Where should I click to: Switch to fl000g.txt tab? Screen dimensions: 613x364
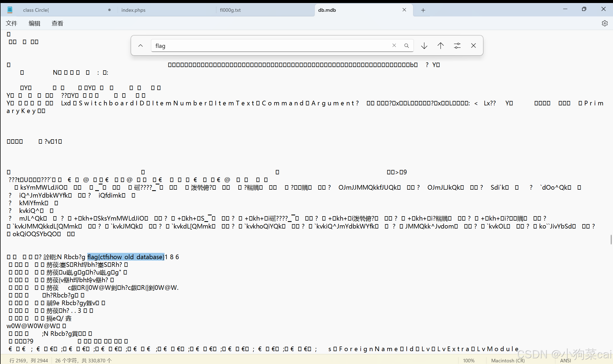230,10
